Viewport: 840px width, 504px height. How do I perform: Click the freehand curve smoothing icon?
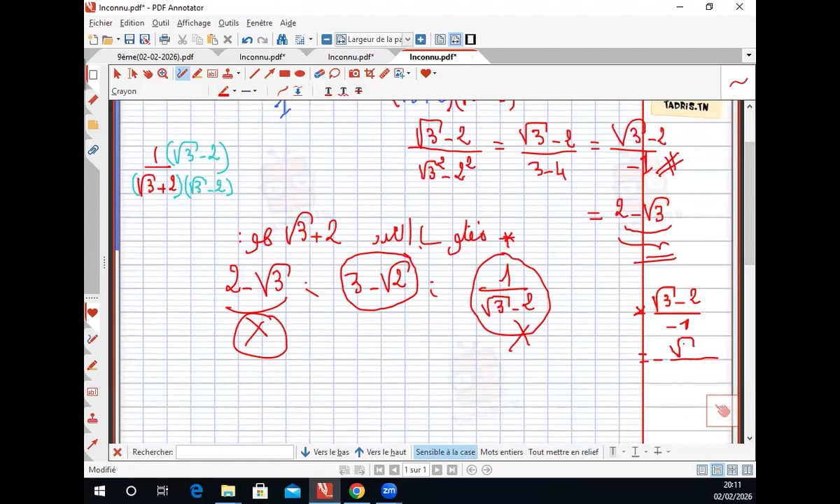coord(283,91)
